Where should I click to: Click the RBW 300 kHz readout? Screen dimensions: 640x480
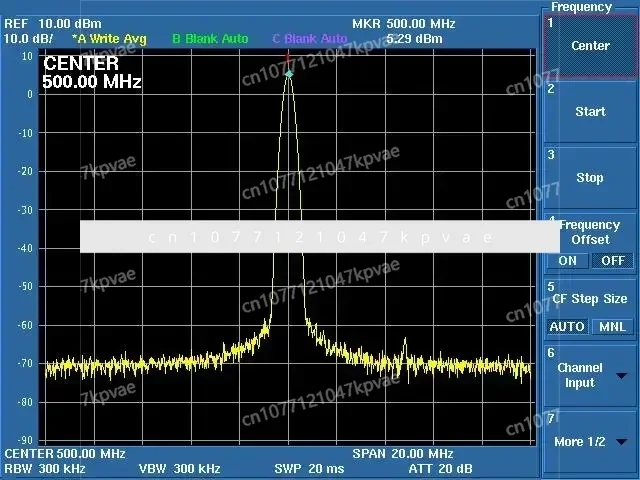(45, 469)
